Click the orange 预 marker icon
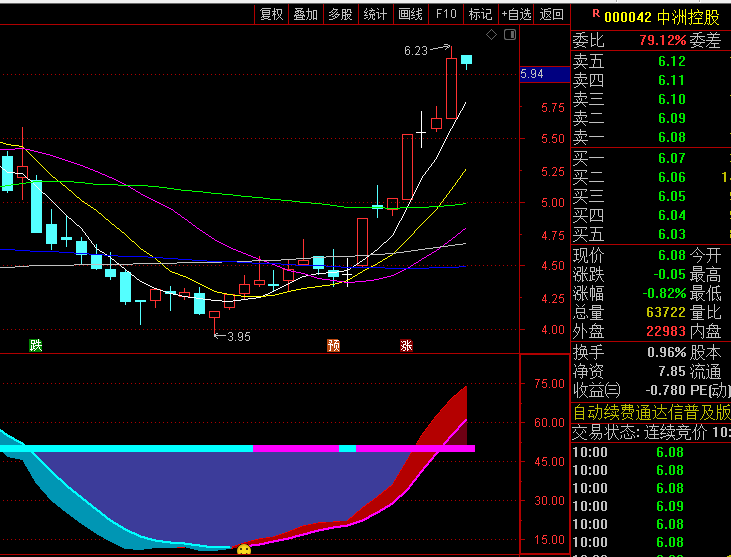 point(333,346)
